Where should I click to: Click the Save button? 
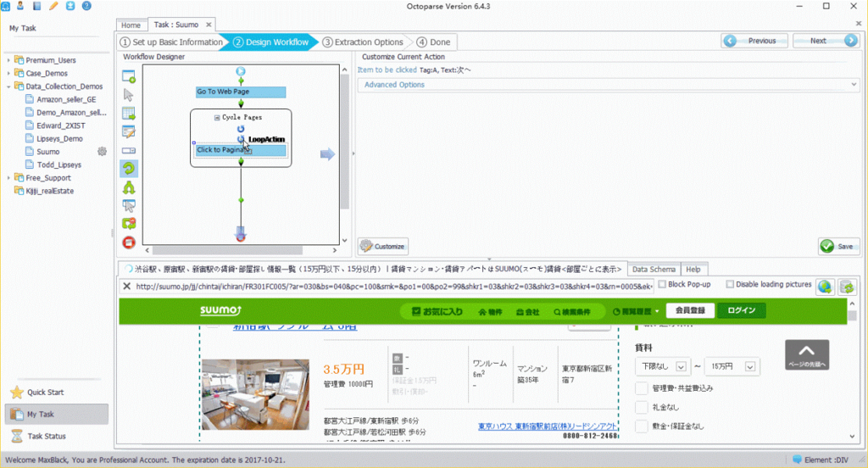pyautogui.click(x=838, y=247)
